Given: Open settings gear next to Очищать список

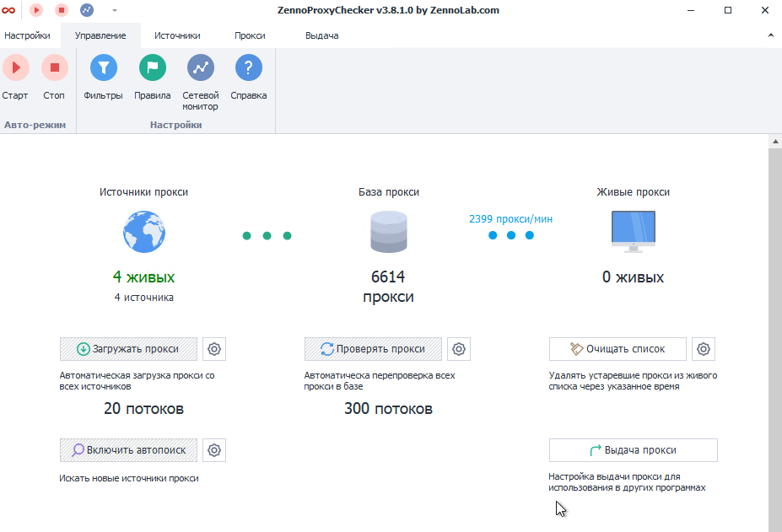Looking at the screenshot, I should [x=704, y=349].
